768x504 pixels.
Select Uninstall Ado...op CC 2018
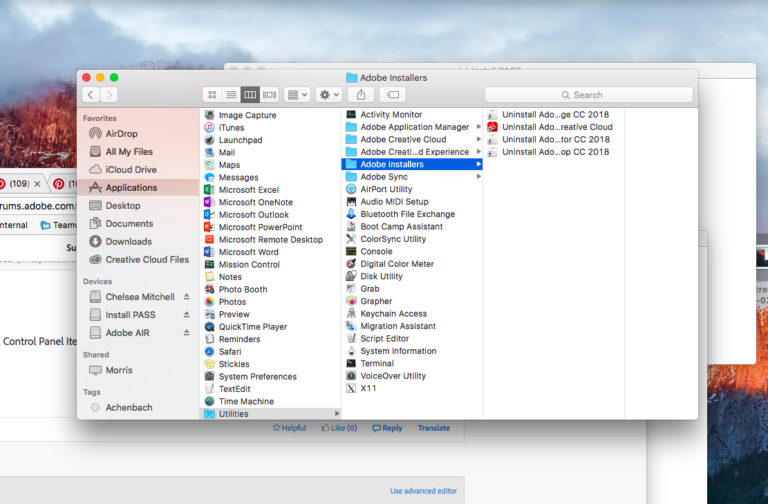click(553, 152)
